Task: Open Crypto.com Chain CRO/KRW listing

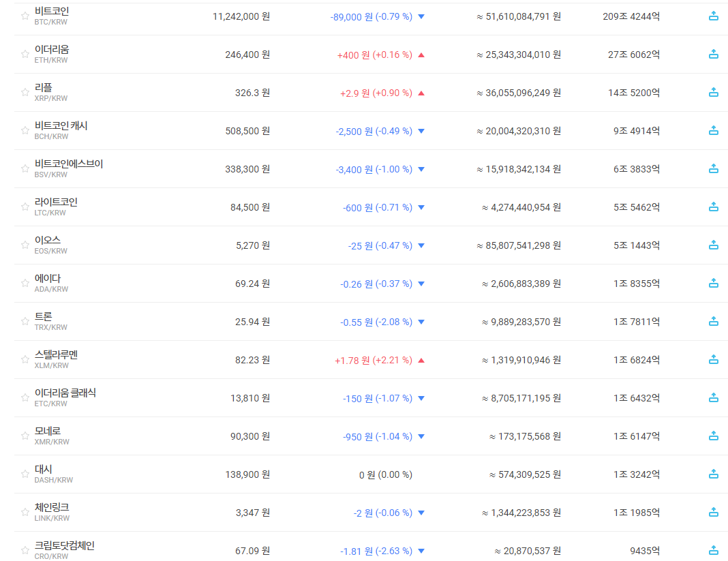Action: 64,546
